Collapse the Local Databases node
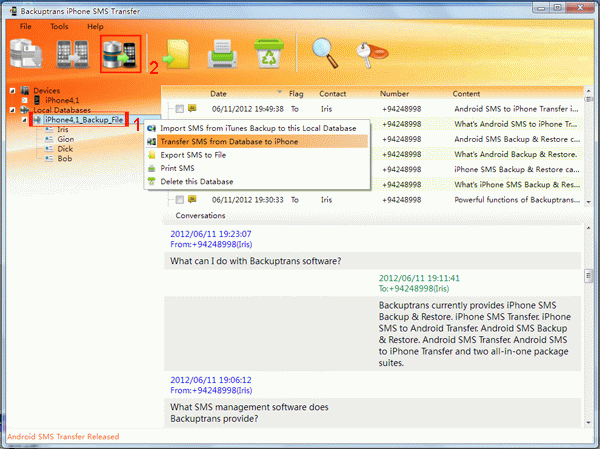This screenshot has height=449, width=600. [13, 110]
